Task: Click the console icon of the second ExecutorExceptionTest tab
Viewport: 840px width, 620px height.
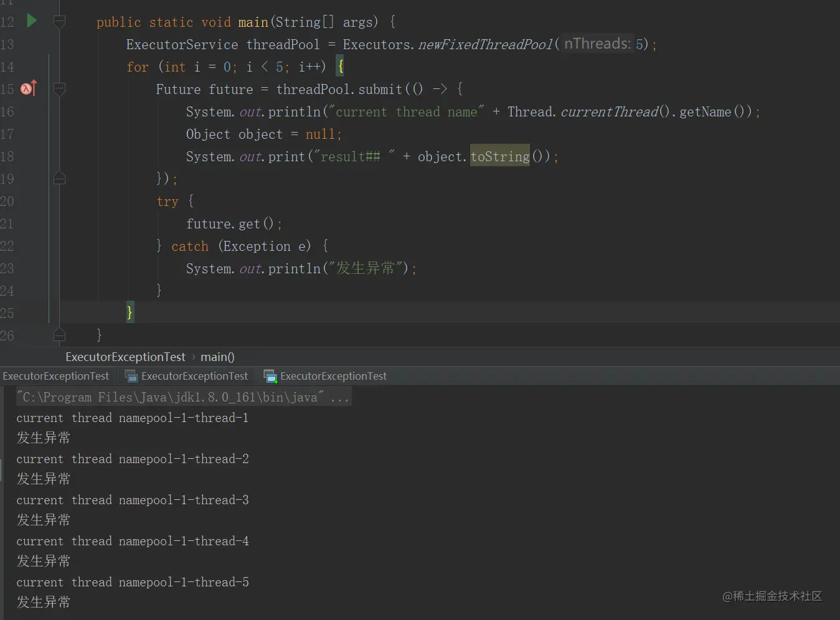Action: click(x=131, y=376)
